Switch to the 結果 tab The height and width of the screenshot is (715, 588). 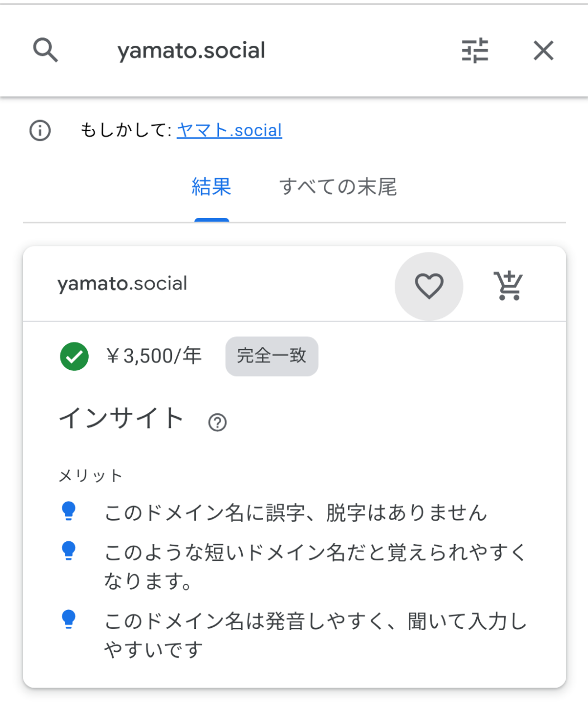tap(212, 187)
